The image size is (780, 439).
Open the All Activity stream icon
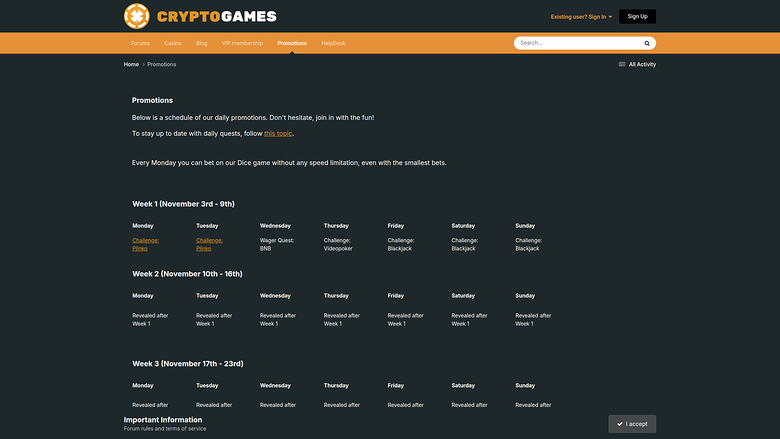click(622, 64)
